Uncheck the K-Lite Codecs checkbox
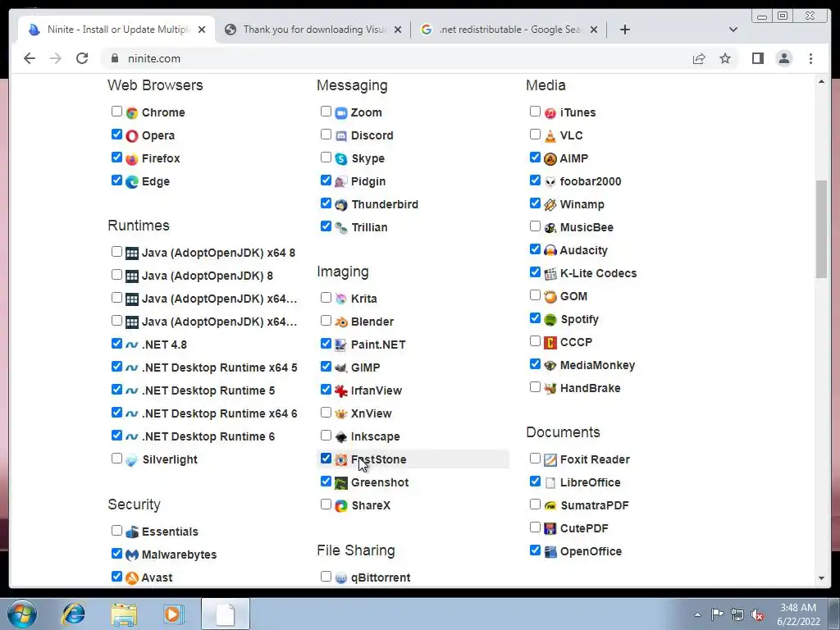The width and height of the screenshot is (840, 630). pos(535,272)
